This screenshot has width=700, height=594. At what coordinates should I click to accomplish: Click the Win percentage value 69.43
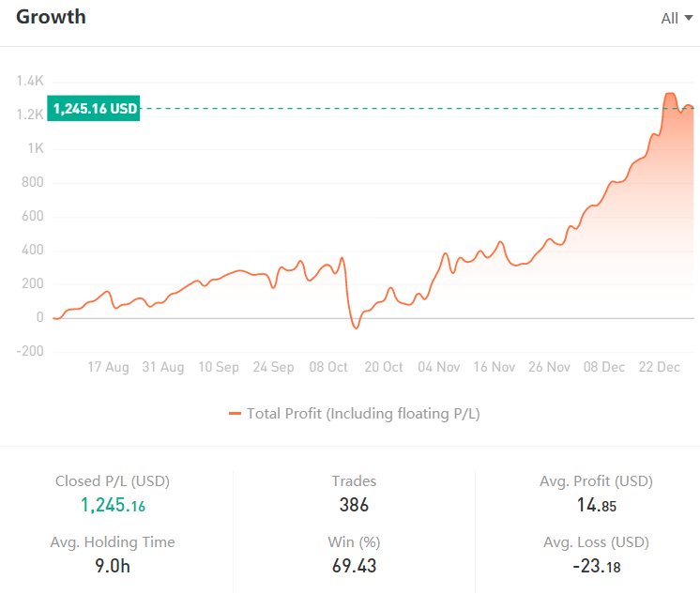point(354,566)
